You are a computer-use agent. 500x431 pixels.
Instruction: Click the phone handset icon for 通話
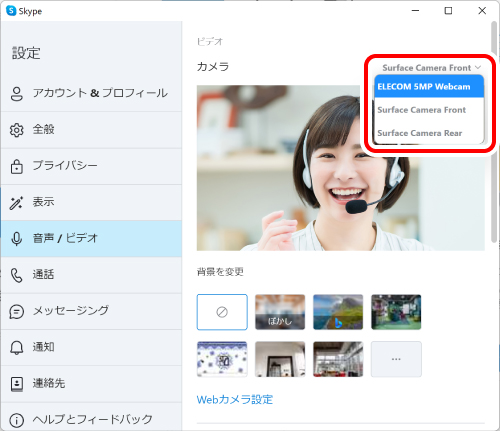pos(16,275)
